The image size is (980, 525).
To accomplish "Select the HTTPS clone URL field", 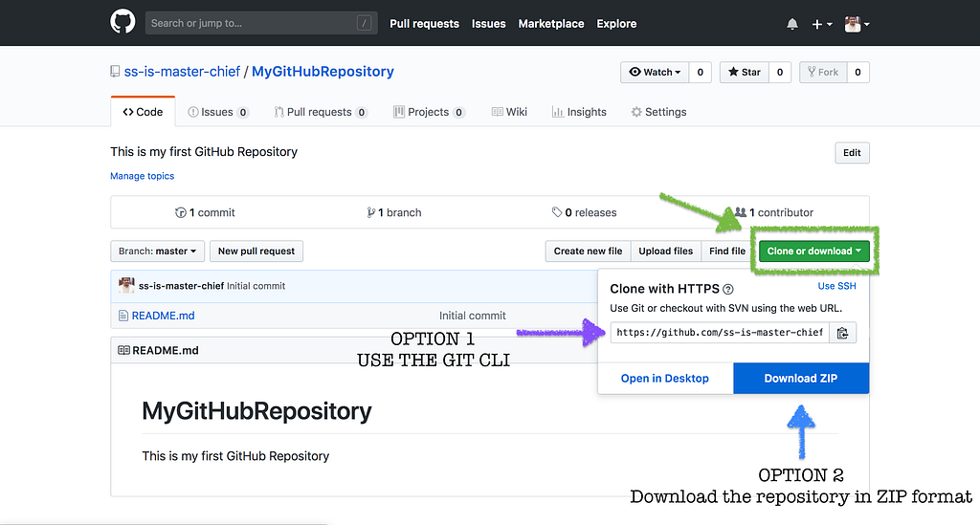I will (720, 333).
